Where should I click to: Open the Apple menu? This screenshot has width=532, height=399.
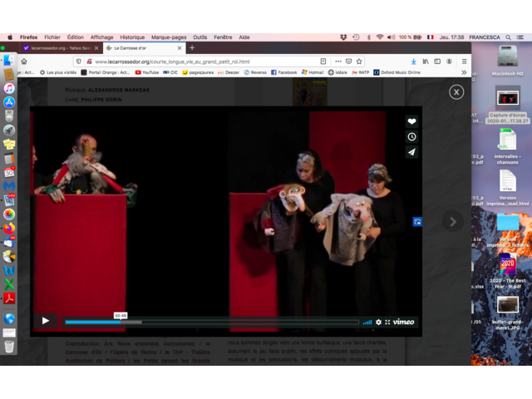10,37
